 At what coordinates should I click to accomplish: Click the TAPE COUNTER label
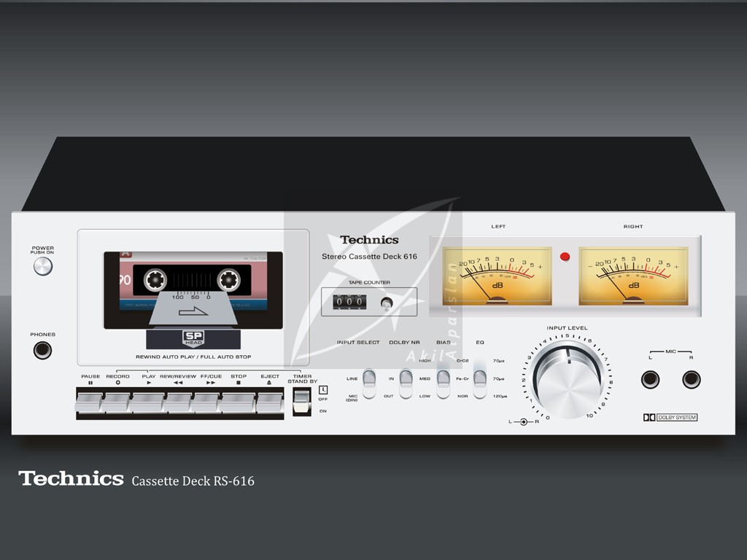pyautogui.click(x=369, y=282)
